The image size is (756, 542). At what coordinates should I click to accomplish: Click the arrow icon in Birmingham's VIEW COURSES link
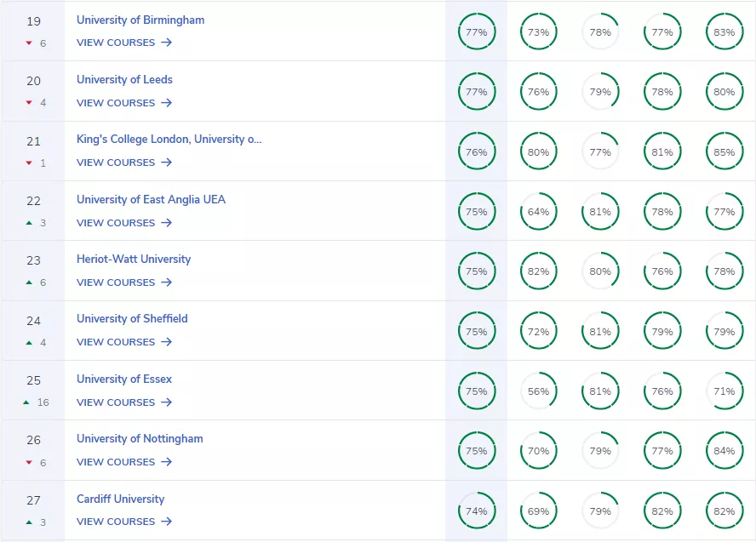coord(169,43)
